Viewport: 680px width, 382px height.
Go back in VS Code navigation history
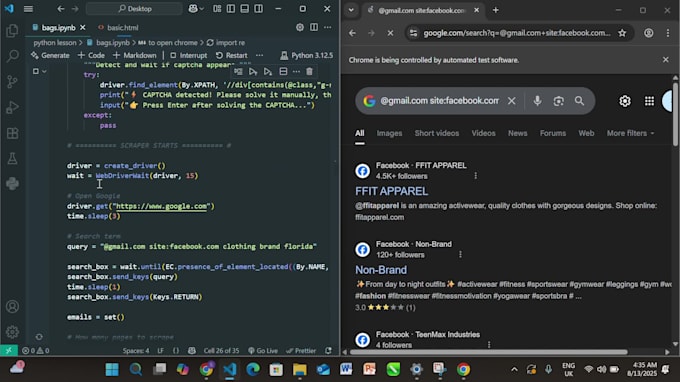[61, 9]
